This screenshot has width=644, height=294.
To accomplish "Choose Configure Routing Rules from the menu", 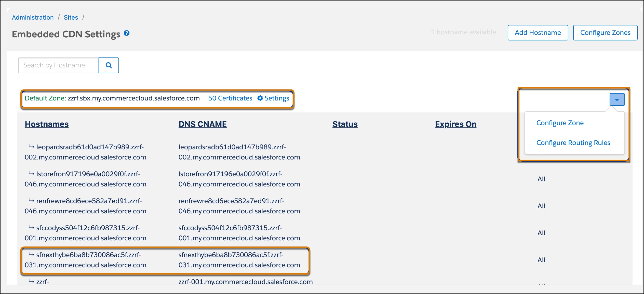I will pyautogui.click(x=573, y=143).
